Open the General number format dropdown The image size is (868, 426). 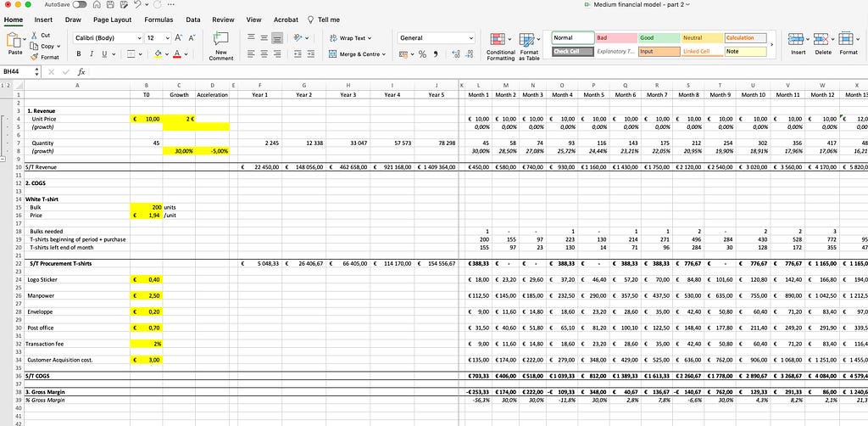471,38
